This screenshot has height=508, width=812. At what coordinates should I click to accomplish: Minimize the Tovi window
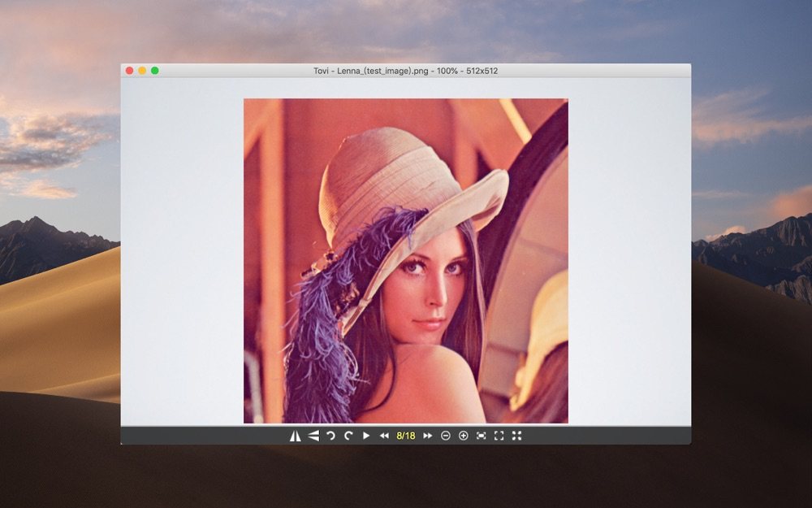(142, 71)
